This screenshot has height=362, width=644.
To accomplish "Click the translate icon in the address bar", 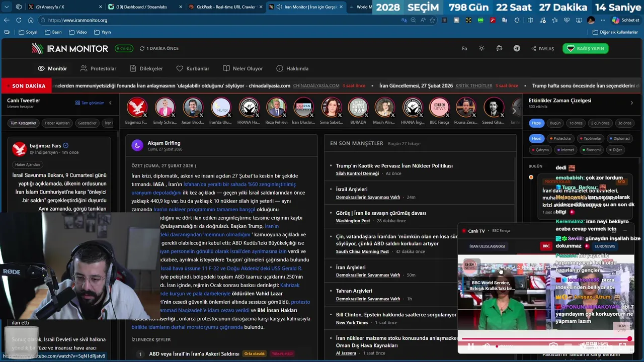I will pyautogui.click(x=404, y=20).
